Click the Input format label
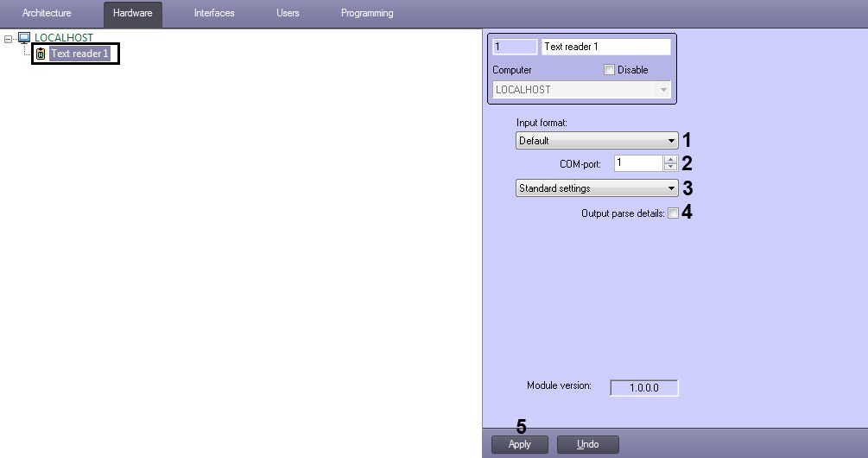The width and height of the screenshot is (868, 458). [542, 123]
